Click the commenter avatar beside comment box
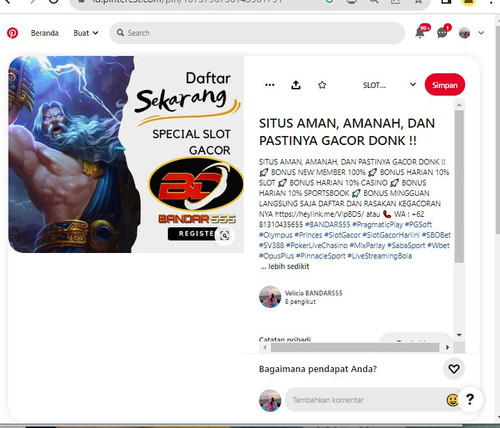Image resolution: width=500 pixels, height=428 pixels. pos(270,400)
